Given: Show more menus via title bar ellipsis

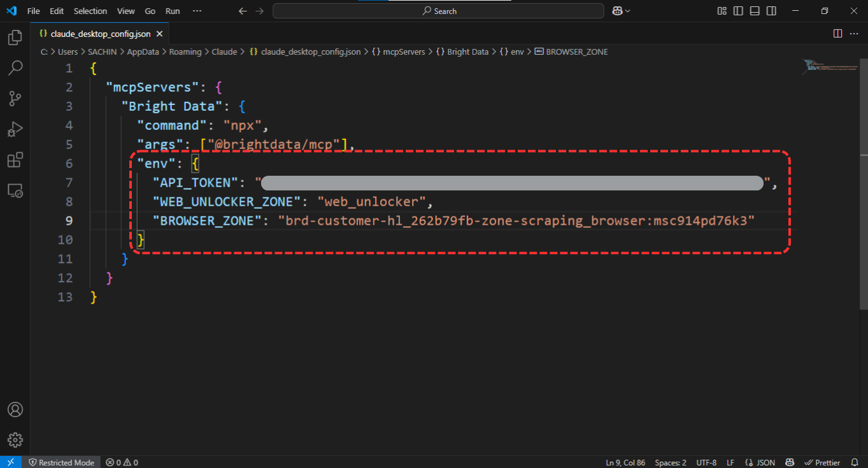Looking at the screenshot, I should pyautogui.click(x=197, y=11).
